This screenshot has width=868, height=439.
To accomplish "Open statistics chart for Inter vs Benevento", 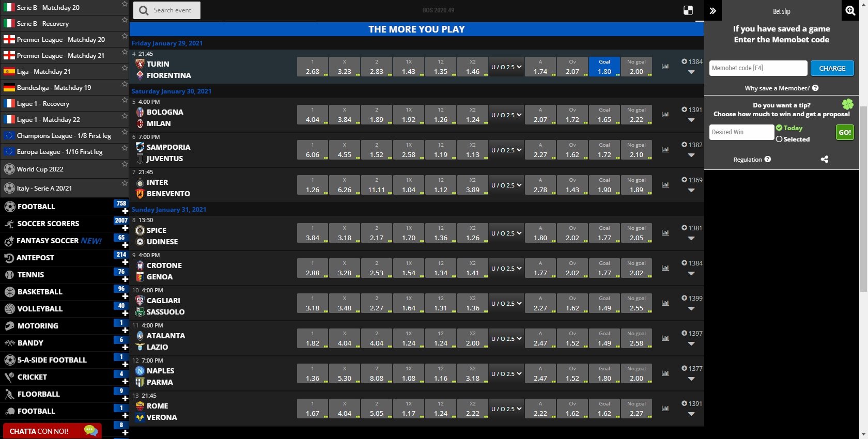I will (x=665, y=185).
